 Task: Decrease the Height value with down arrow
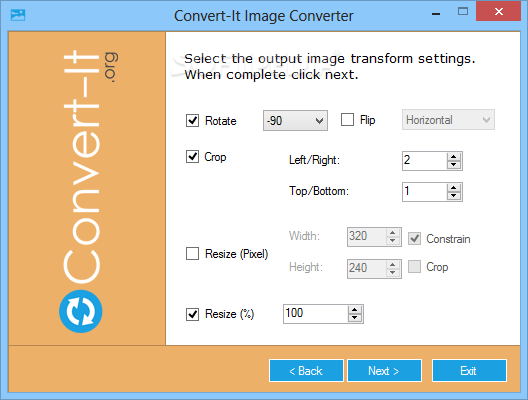(x=393, y=273)
